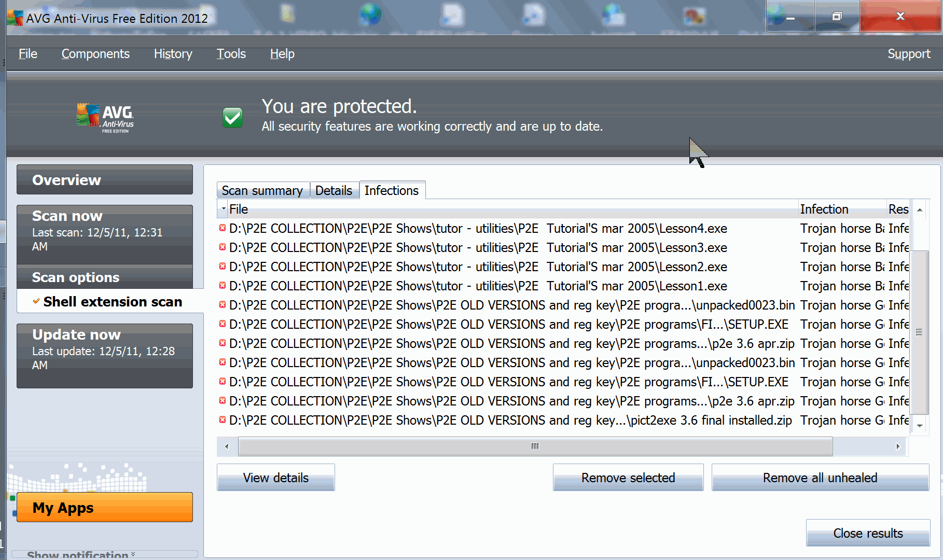Open the Tools menu
The height and width of the screenshot is (560, 943).
click(231, 54)
